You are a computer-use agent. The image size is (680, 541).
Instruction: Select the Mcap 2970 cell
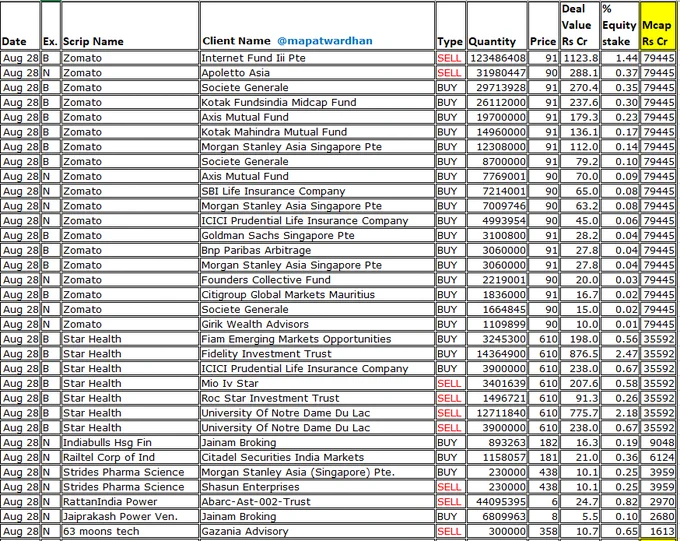coord(658,502)
